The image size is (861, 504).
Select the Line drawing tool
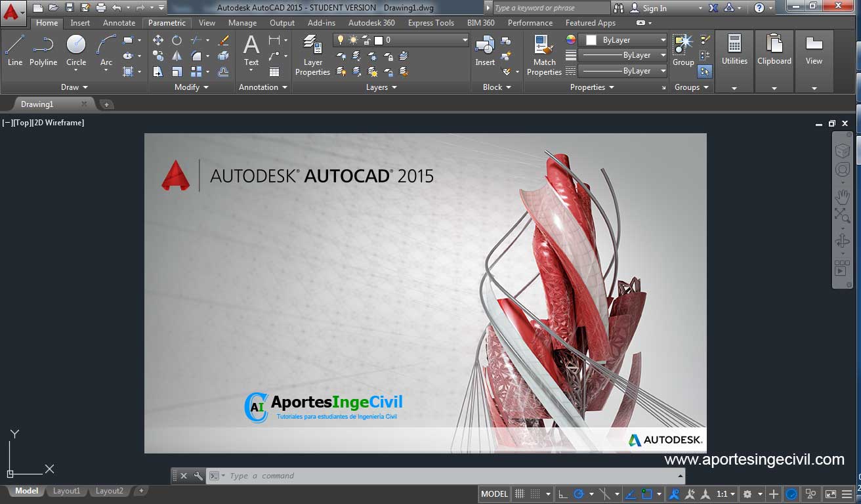(x=14, y=51)
